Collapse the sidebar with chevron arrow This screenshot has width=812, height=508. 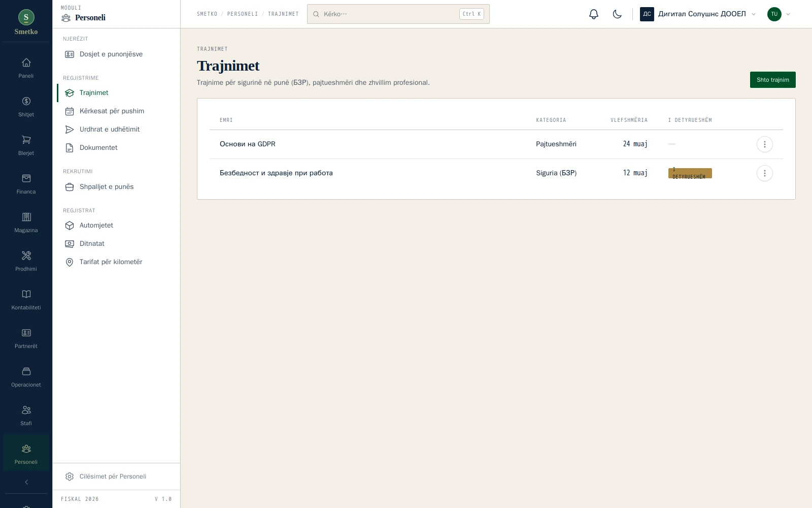coord(26,482)
